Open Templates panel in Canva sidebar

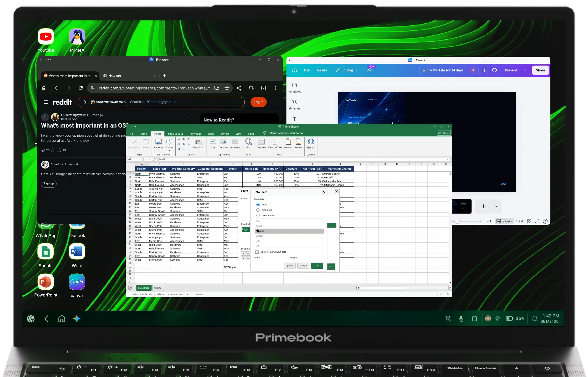click(294, 88)
